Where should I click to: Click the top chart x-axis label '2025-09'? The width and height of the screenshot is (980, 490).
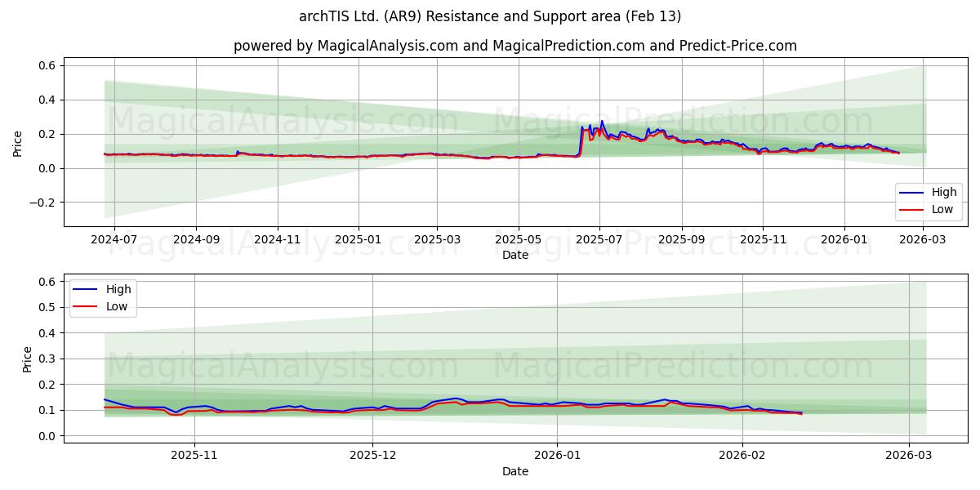682,239
